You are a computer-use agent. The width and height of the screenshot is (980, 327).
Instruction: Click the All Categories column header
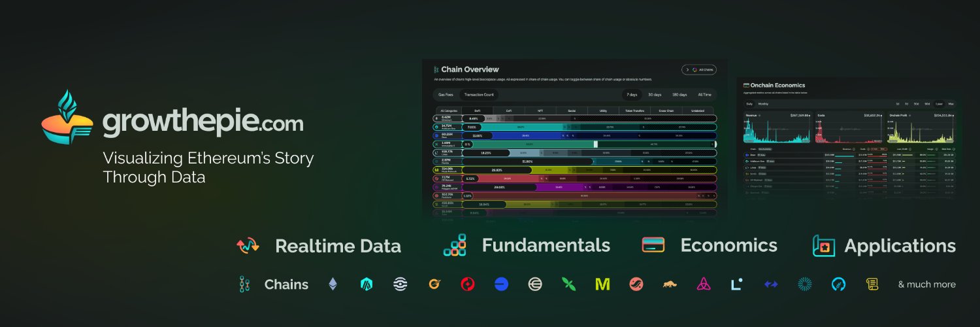(449, 111)
